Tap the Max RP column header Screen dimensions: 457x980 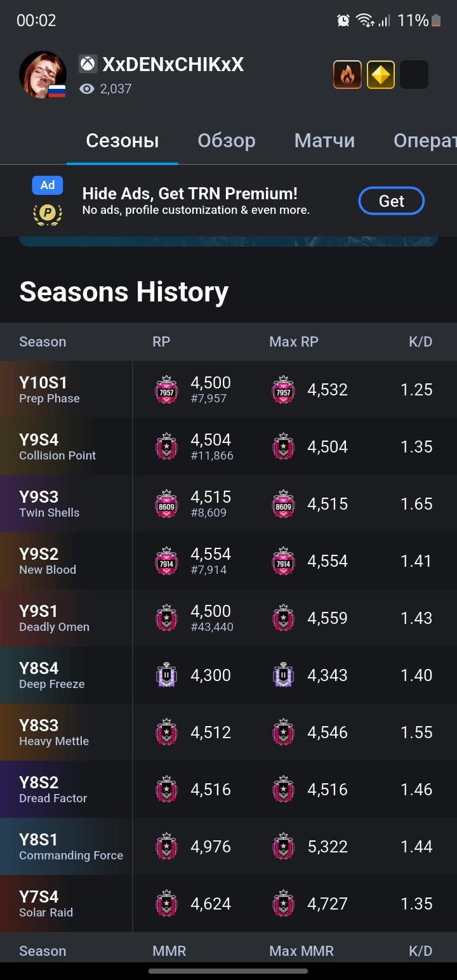(294, 342)
